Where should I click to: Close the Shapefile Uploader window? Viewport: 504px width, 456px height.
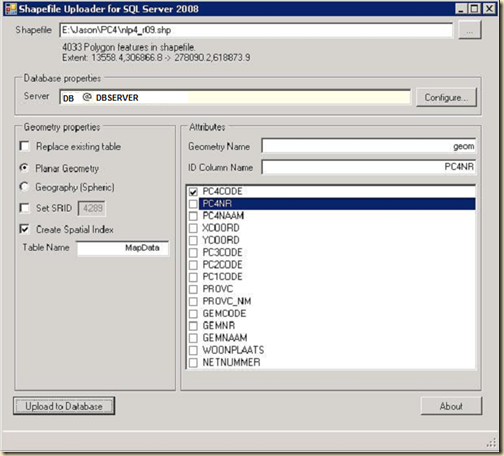click(x=489, y=9)
